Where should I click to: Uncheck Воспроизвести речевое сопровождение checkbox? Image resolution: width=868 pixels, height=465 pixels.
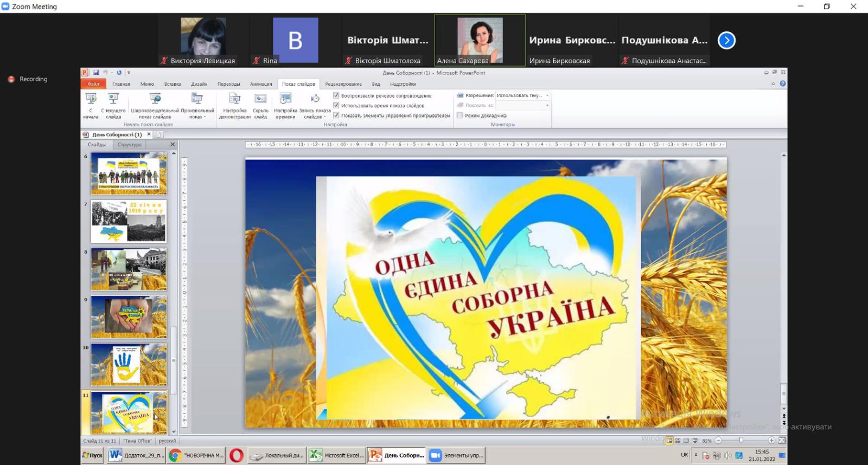[x=336, y=95]
